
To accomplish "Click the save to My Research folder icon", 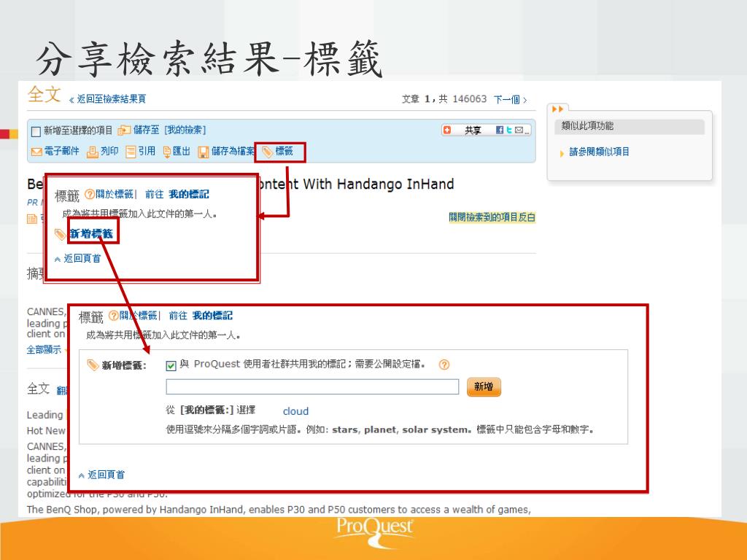I will (124, 130).
